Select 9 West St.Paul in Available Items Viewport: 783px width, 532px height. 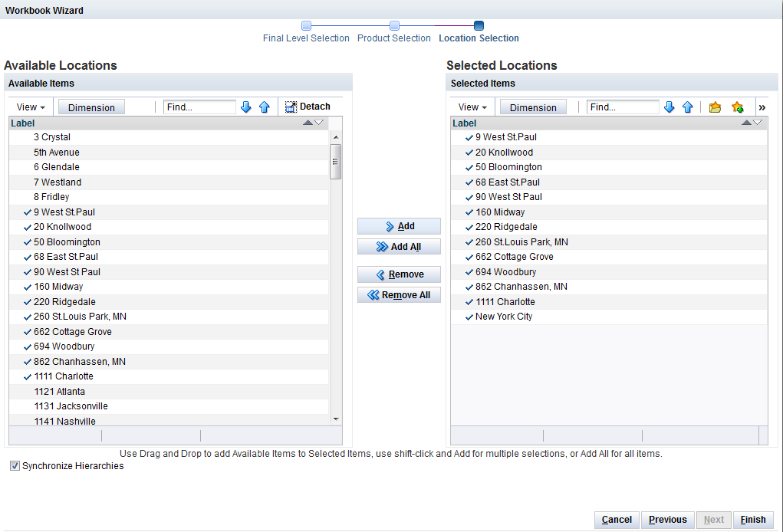(169, 212)
